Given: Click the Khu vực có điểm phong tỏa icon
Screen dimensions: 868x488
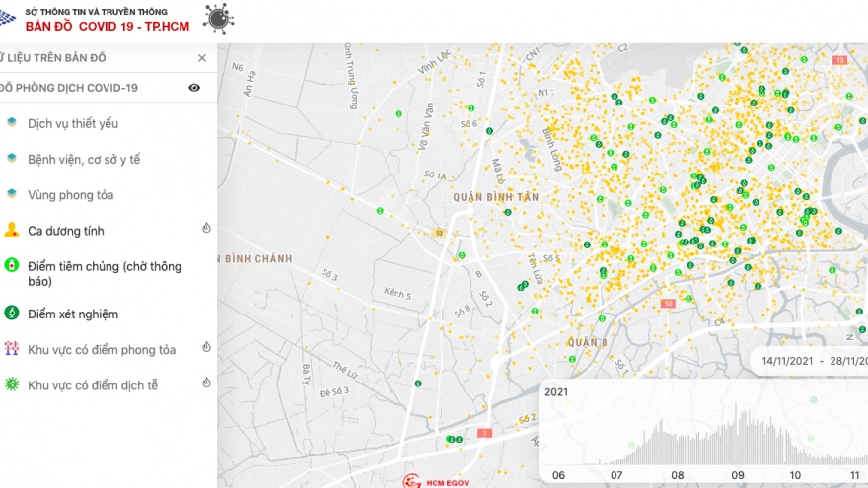Looking at the screenshot, I should tap(11, 349).
